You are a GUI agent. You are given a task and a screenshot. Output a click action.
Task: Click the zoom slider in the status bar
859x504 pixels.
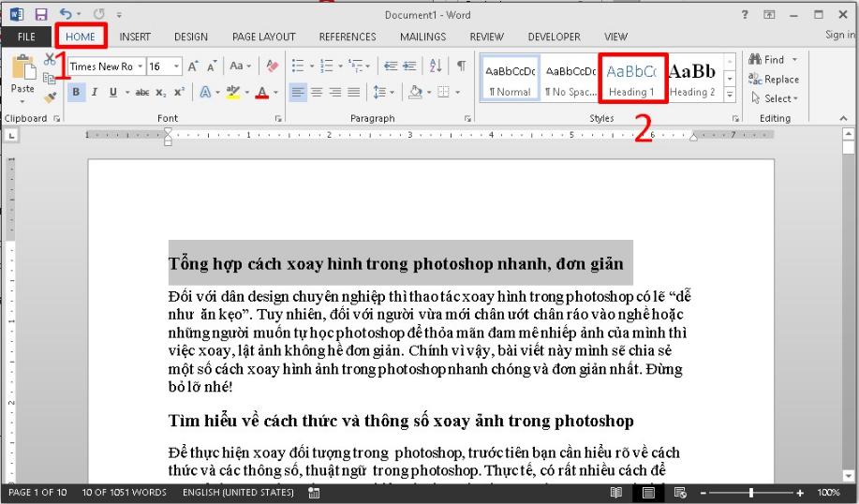pyautogui.click(x=751, y=493)
